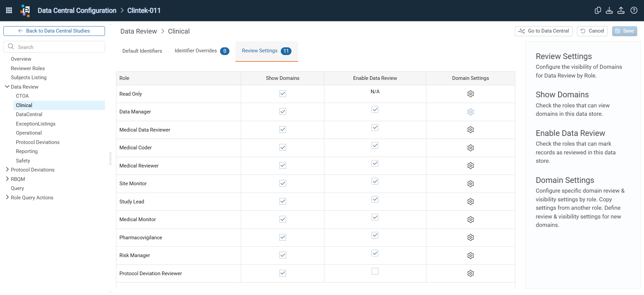Click the copy configuration icon in header

(598, 10)
